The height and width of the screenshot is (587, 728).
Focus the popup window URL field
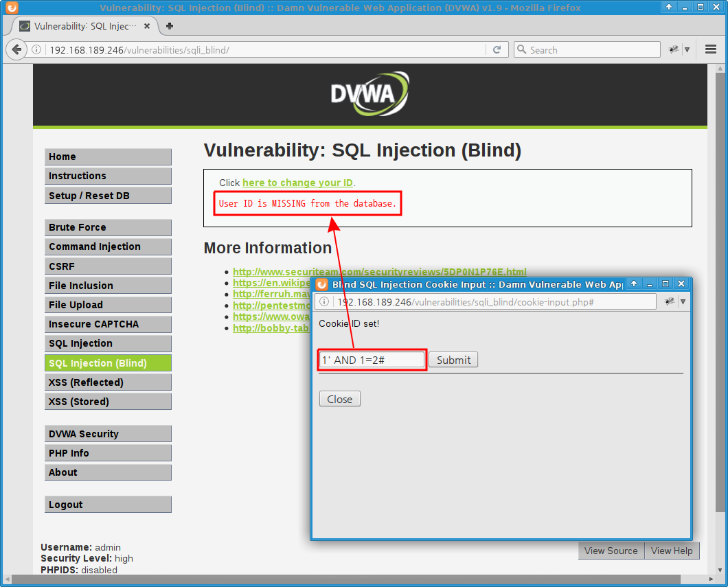click(485, 301)
